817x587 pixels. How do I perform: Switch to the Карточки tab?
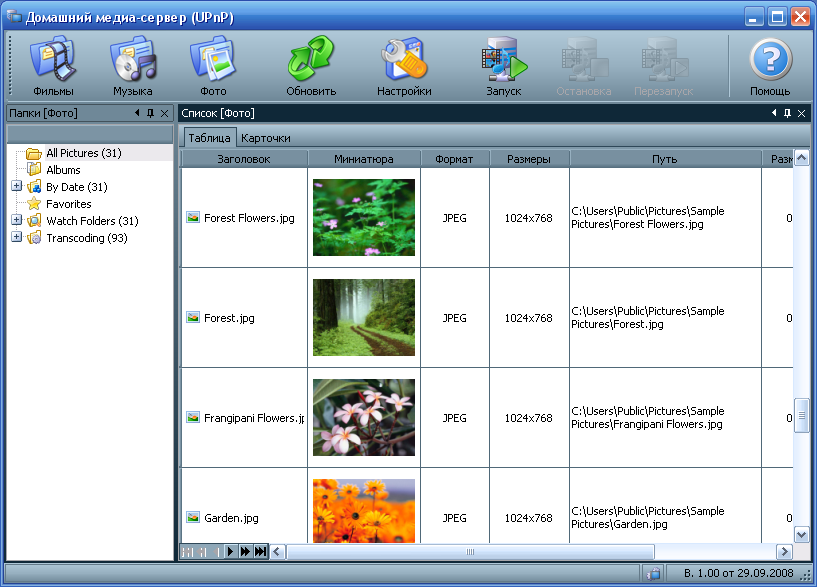(266, 138)
